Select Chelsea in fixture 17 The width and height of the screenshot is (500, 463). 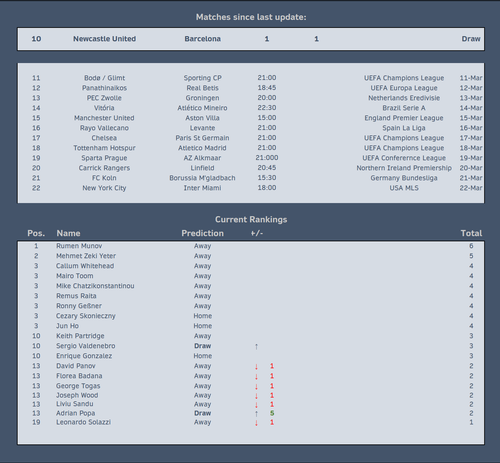click(104, 138)
